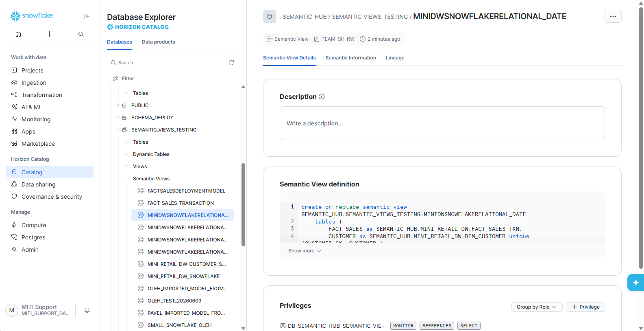Select Catalog under Horizon Catalog
This screenshot has height=331, width=644.
[50, 172]
